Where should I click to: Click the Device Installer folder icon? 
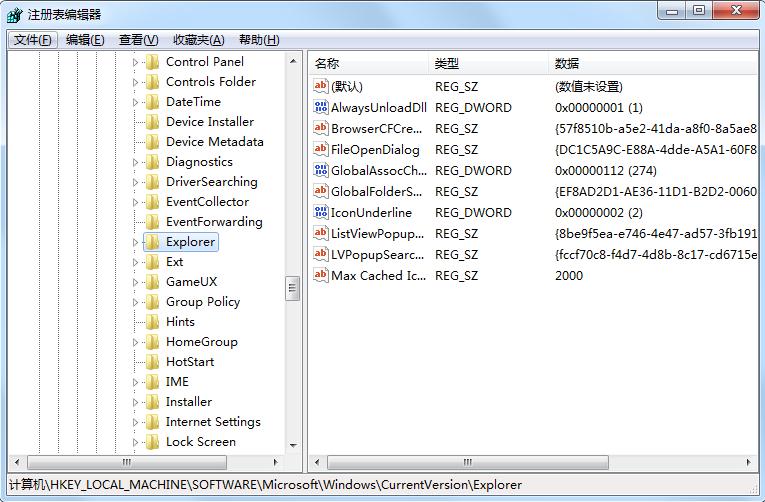pyautogui.click(x=153, y=122)
